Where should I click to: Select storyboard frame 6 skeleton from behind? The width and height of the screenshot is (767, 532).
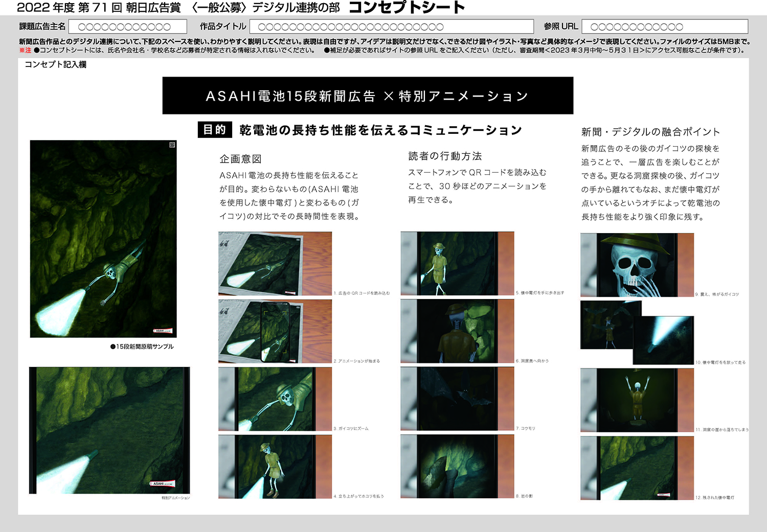[457, 332]
